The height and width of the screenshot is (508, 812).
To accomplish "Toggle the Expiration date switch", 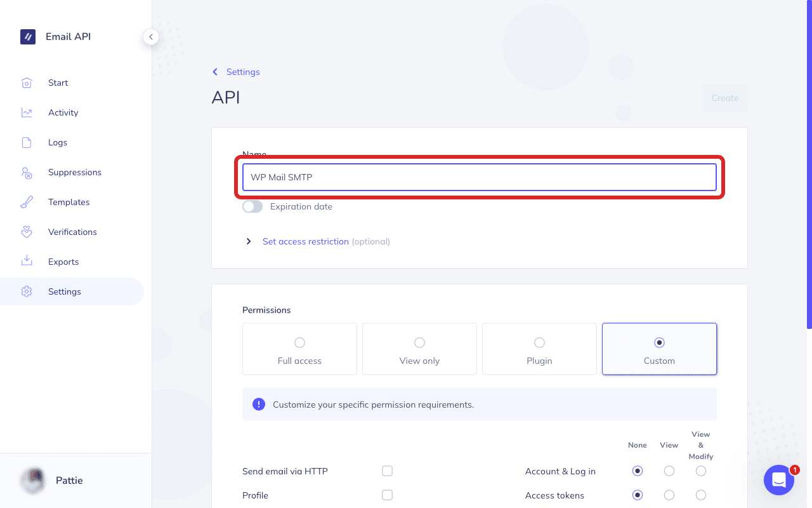I will pyautogui.click(x=252, y=206).
